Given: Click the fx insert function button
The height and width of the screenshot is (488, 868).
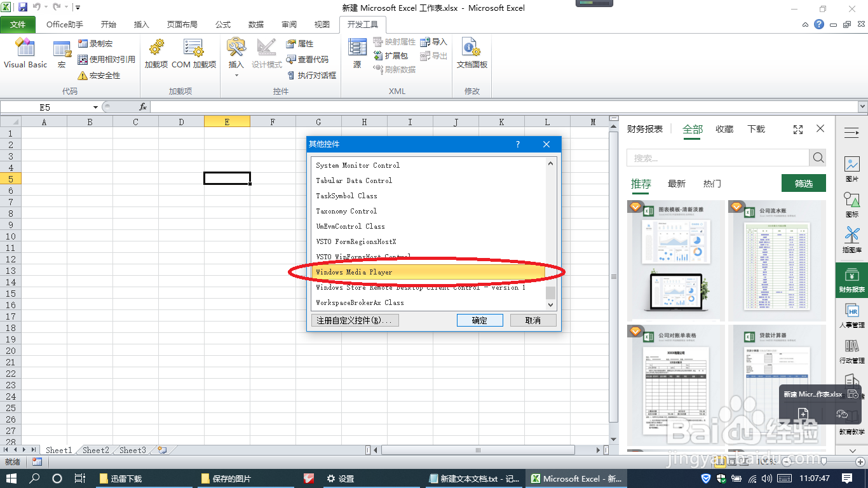Looking at the screenshot, I should (144, 107).
